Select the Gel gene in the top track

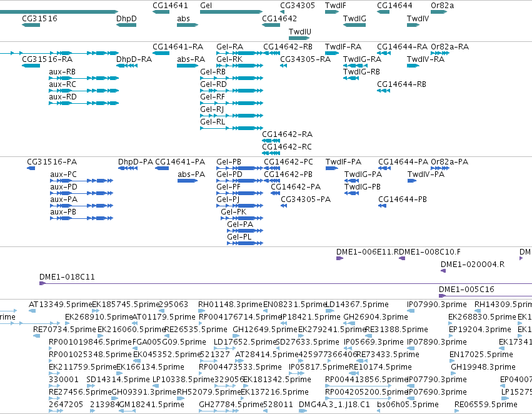pos(231,12)
